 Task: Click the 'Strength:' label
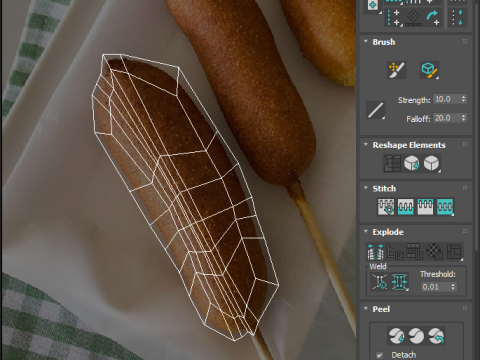point(414,100)
